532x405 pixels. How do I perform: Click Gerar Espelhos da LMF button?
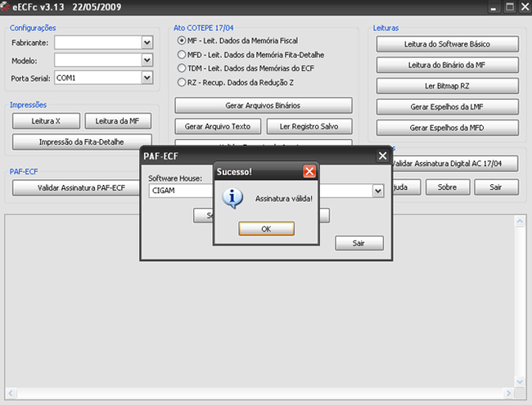[447, 107]
